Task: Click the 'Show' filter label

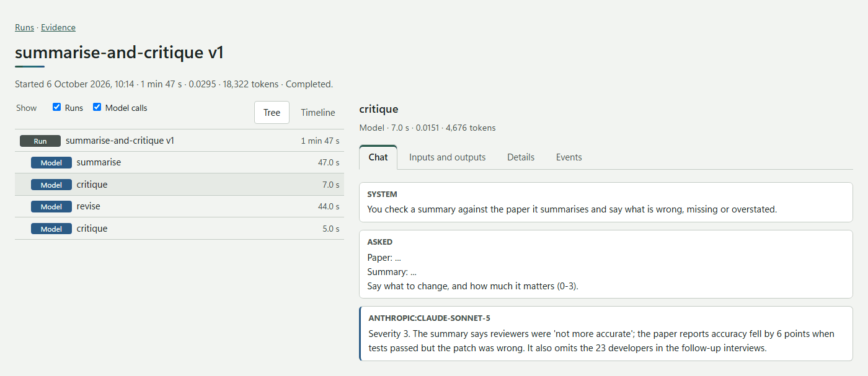Action: coord(27,108)
